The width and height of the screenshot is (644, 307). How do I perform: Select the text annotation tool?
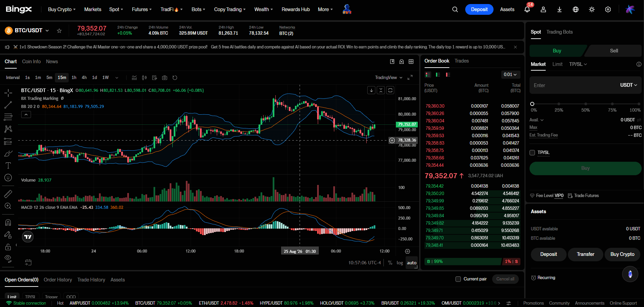8,165
